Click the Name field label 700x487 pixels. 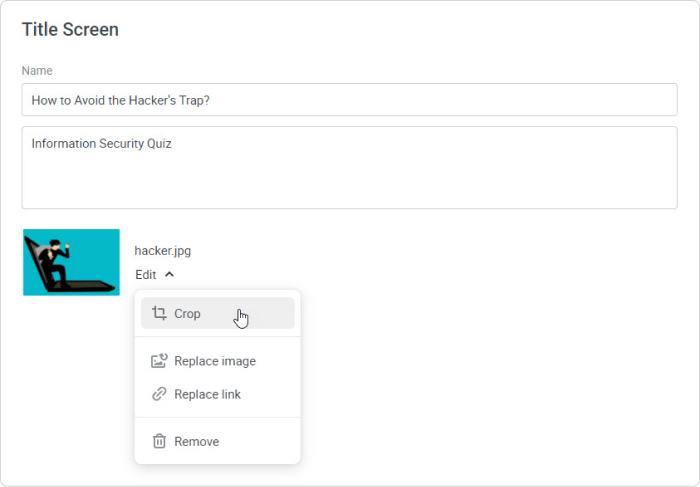[x=37, y=71]
